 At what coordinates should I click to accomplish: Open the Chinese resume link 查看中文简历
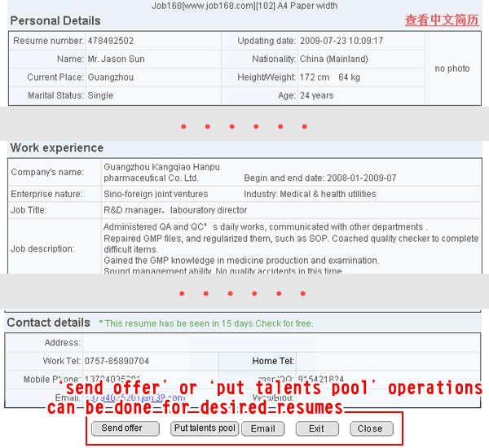[441, 20]
